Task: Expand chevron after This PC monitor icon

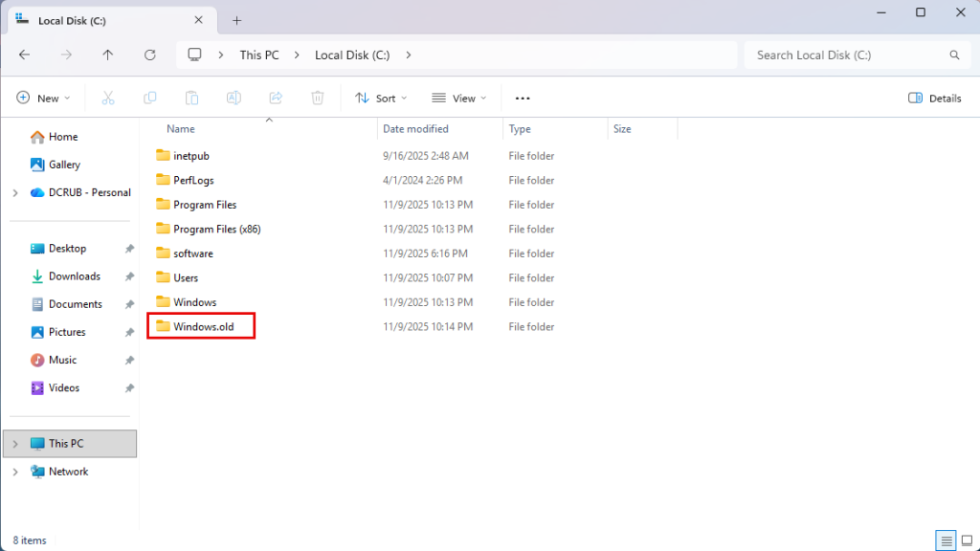Action: [221, 55]
